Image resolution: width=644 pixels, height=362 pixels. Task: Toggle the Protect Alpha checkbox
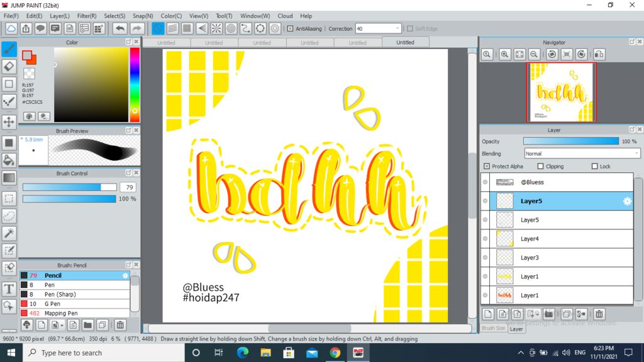click(487, 166)
